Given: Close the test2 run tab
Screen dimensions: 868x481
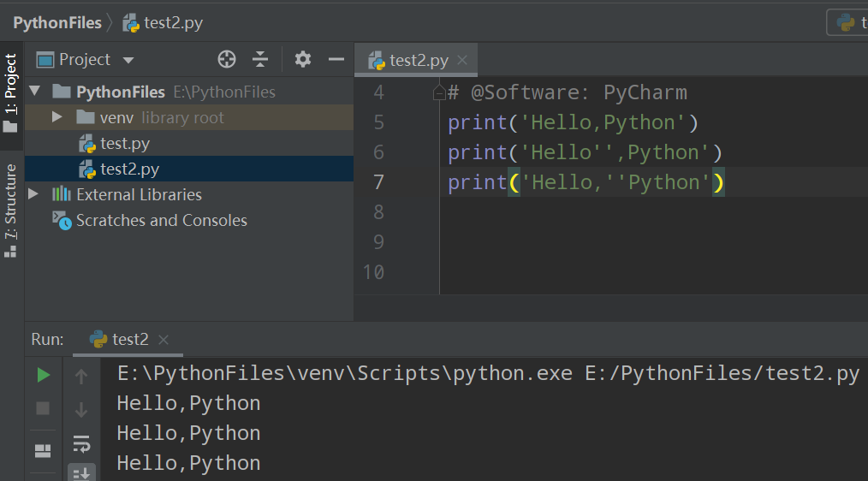Looking at the screenshot, I should [163, 339].
